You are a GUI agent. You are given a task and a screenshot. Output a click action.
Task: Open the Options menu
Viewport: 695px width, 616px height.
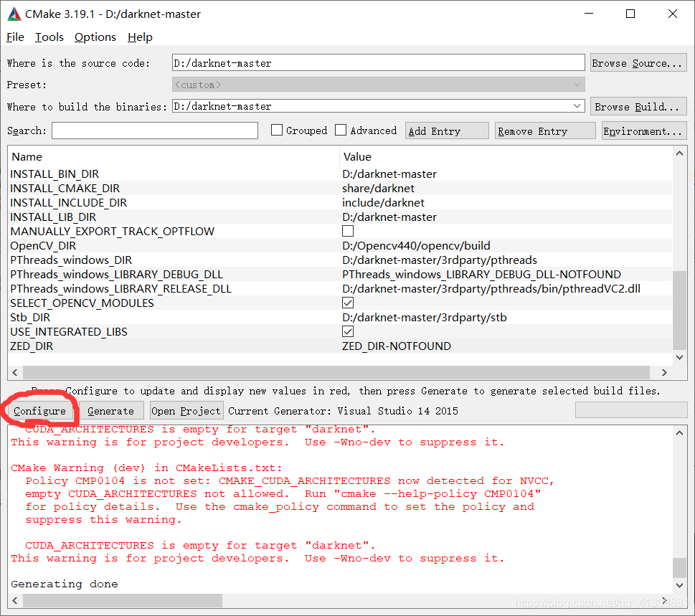click(95, 37)
